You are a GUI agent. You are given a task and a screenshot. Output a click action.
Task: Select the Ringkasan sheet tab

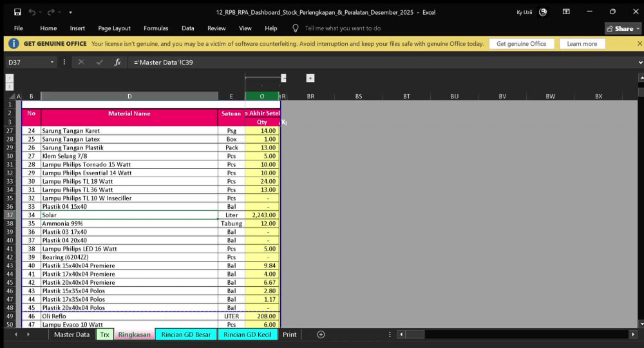click(x=135, y=334)
